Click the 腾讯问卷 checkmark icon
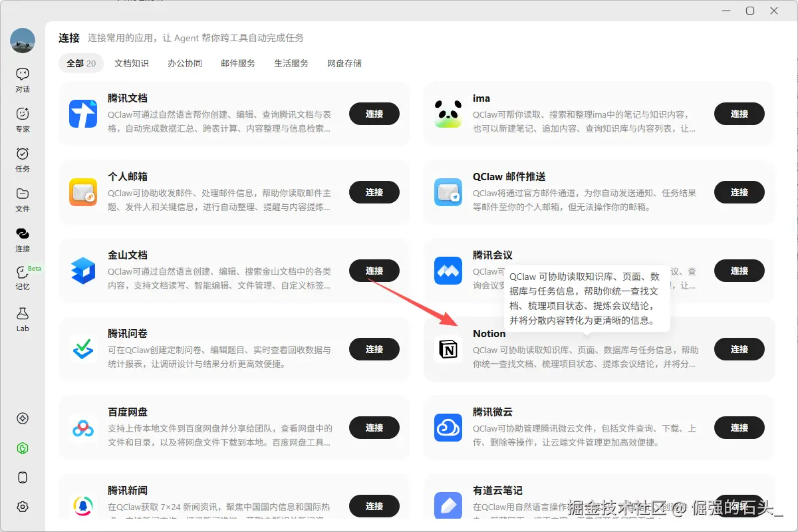 point(83,349)
